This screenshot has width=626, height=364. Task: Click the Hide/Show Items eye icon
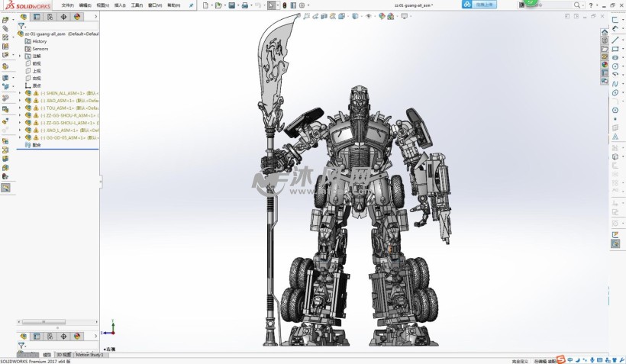pyautogui.click(x=369, y=16)
